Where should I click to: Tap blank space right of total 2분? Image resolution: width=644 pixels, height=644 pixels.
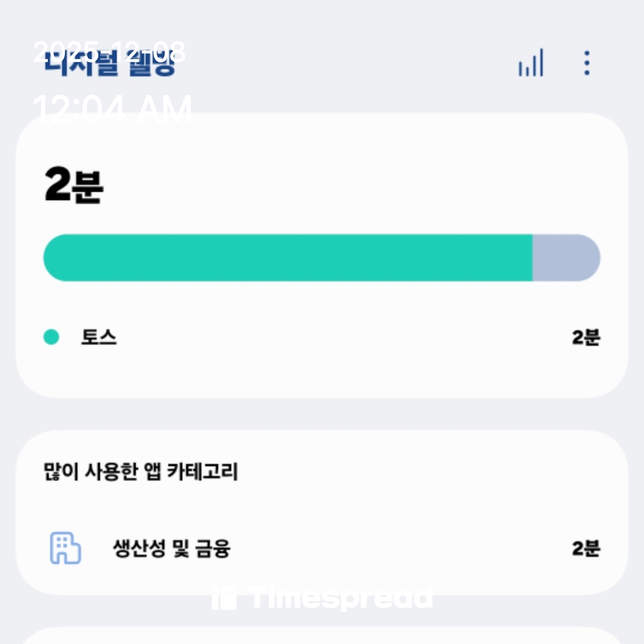coord(358,186)
